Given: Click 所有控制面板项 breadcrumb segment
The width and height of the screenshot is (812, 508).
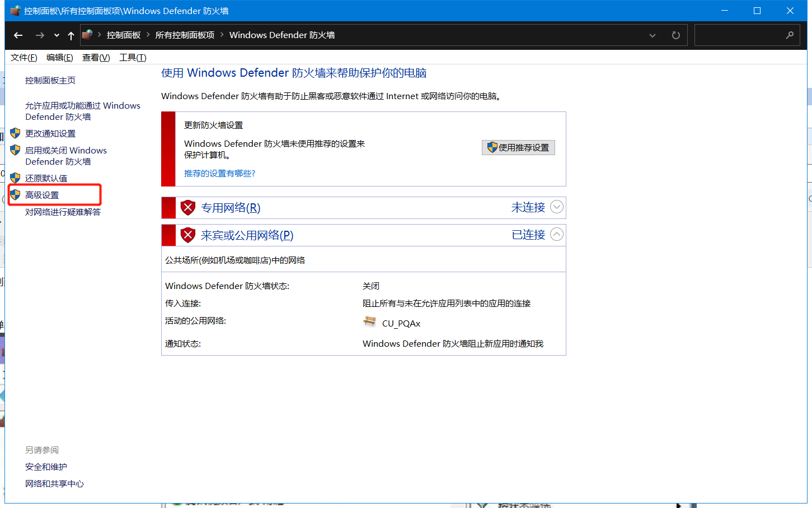Looking at the screenshot, I should pyautogui.click(x=185, y=35).
